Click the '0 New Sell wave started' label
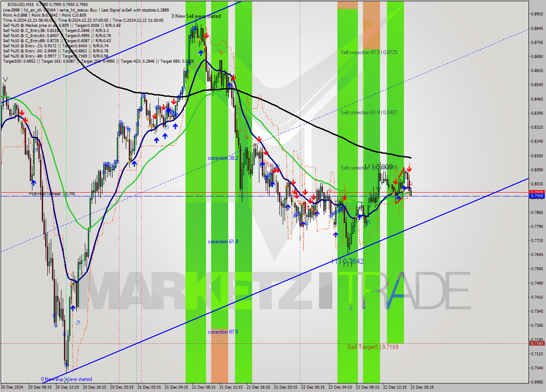The height and width of the screenshot is (392, 546). click(x=196, y=16)
